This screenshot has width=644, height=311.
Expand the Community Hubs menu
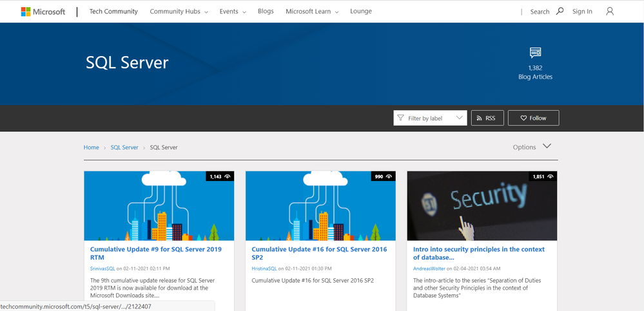(179, 12)
